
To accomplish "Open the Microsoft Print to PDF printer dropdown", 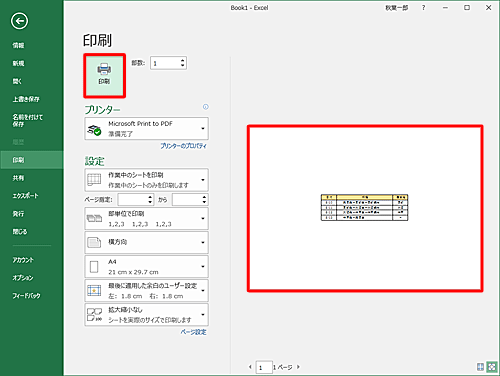I will (146, 129).
